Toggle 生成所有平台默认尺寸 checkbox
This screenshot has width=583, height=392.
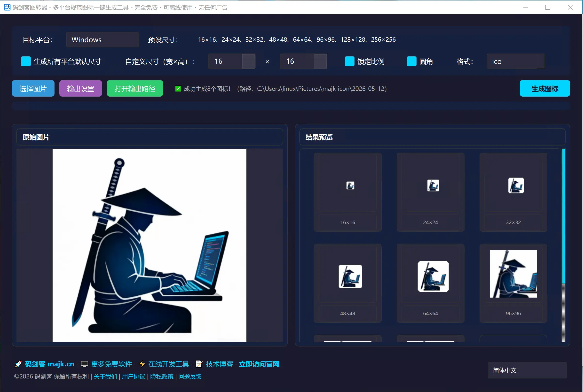pos(26,61)
